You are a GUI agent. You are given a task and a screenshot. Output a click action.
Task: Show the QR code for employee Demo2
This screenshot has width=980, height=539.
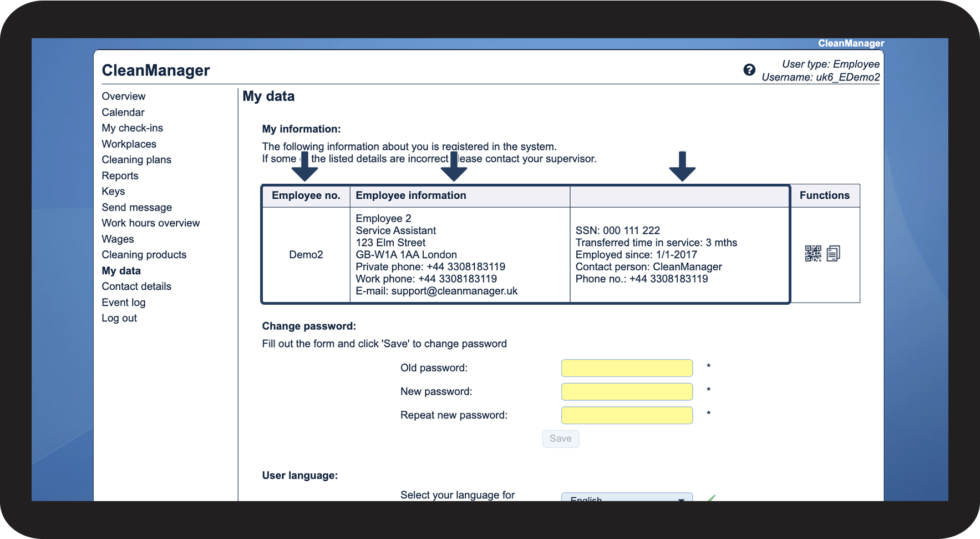point(813,254)
